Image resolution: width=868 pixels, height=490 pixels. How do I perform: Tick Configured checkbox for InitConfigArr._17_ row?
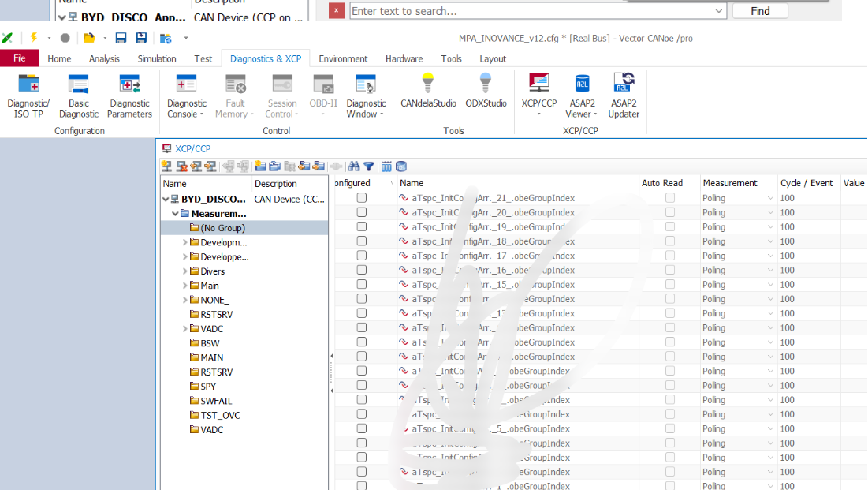point(362,256)
